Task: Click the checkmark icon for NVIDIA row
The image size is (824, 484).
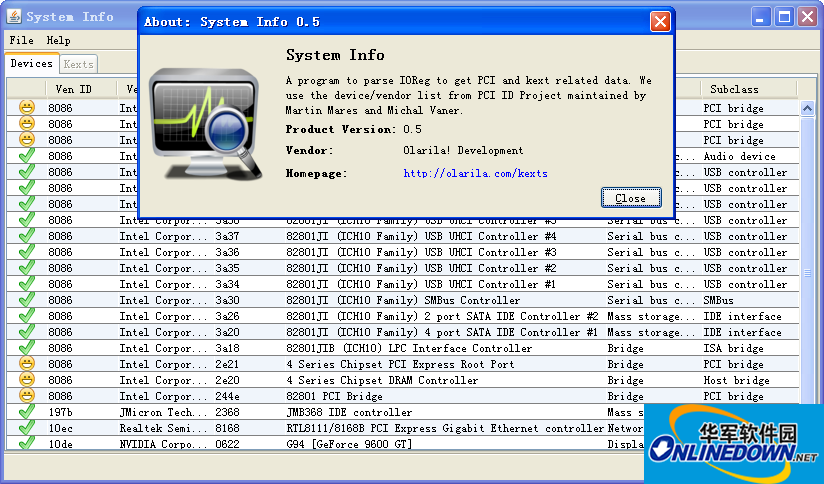Action: 27,444
